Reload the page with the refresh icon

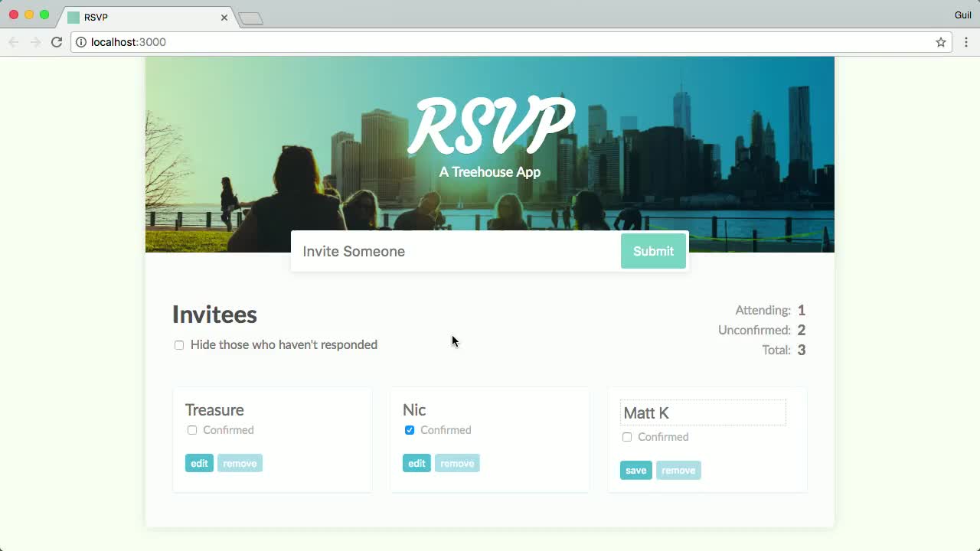(57, 42)
